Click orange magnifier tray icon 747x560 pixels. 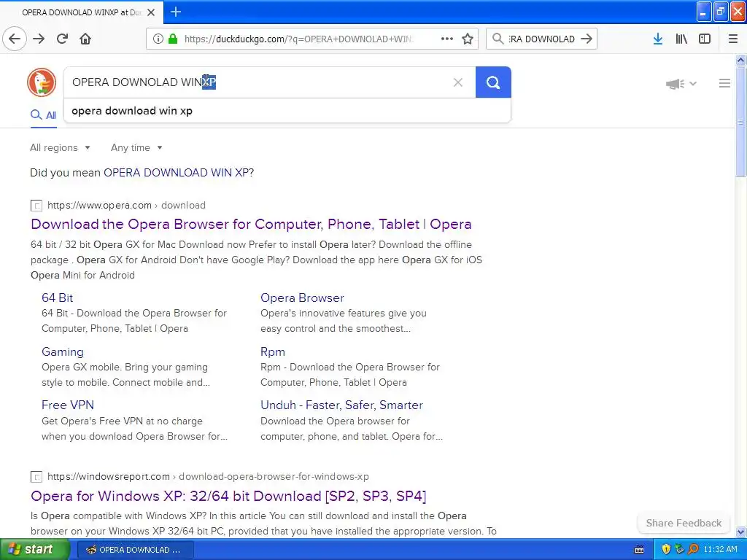coord(693,549)
